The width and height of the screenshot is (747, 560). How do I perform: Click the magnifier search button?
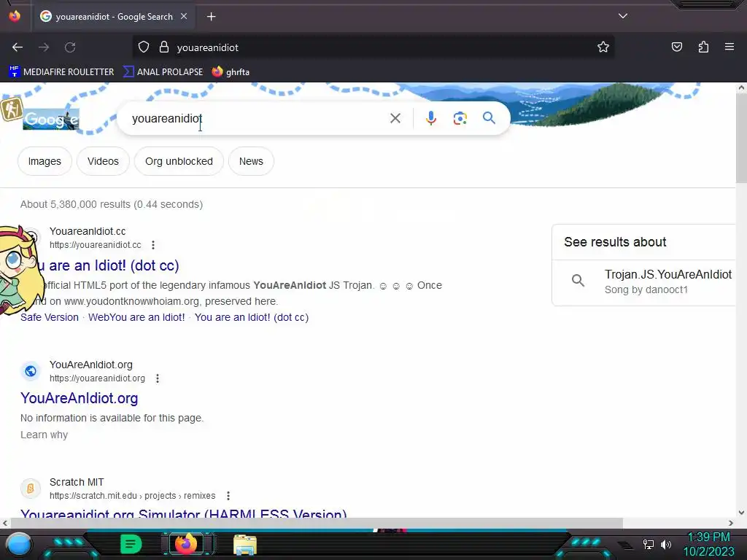[x=489, y=118]
